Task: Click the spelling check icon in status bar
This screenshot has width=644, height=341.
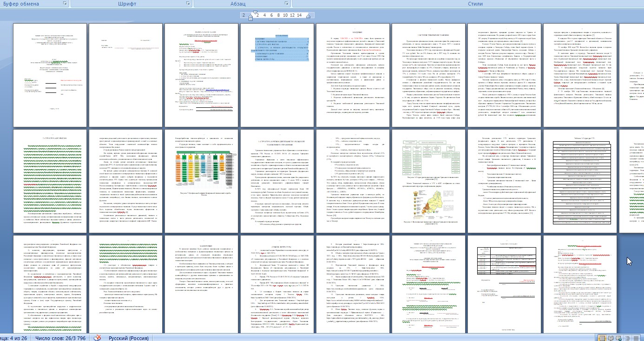Action: click(98, 338)
